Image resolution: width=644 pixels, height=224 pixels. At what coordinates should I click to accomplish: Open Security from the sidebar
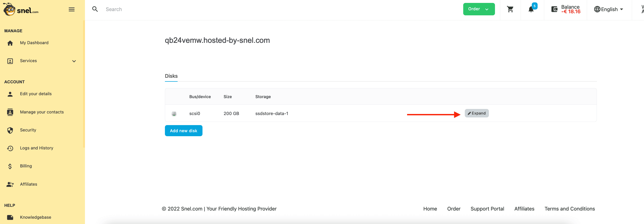[28, 130]
